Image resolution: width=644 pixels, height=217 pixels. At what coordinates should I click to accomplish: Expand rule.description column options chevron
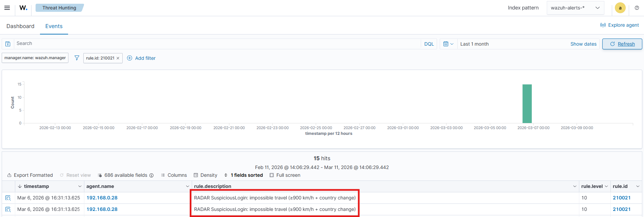click(575, 186)
